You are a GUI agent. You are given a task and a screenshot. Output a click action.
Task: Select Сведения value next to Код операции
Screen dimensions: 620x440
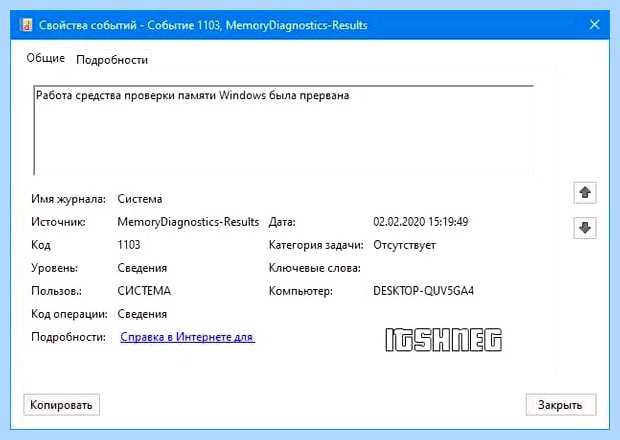(142, 314)
